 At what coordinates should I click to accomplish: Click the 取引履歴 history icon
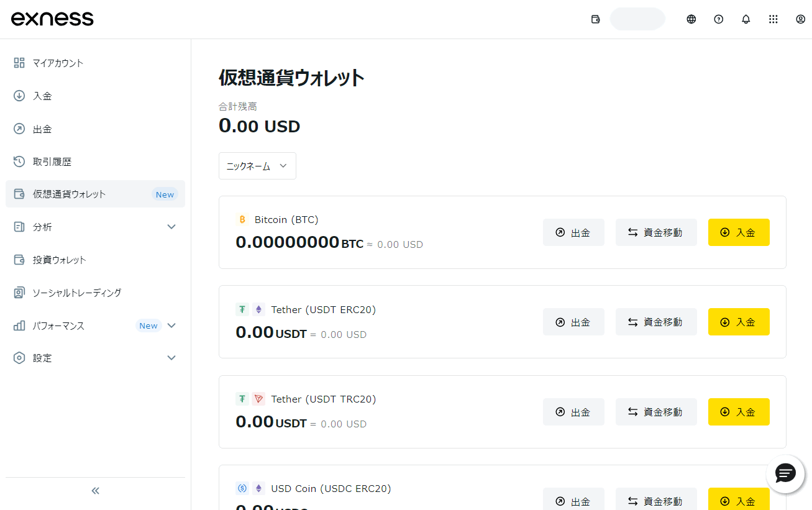click(19, 162)
